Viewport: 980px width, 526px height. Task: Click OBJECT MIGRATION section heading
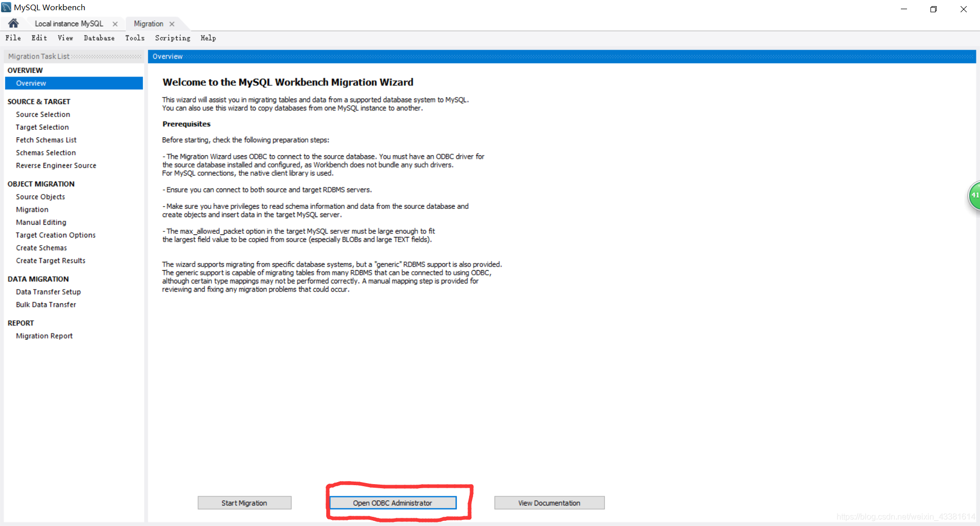pos(41,184)
